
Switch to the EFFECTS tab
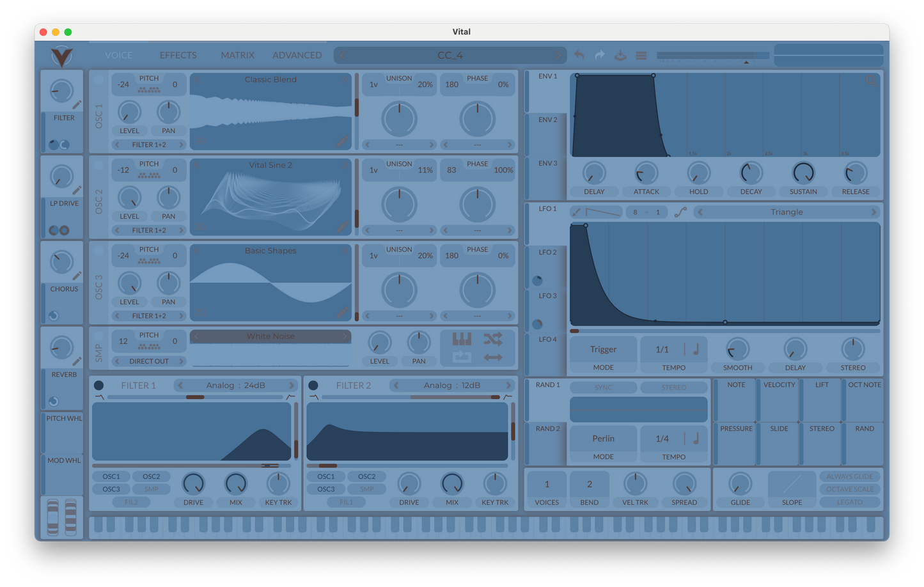pyautogui.click(x=178, y=56)
